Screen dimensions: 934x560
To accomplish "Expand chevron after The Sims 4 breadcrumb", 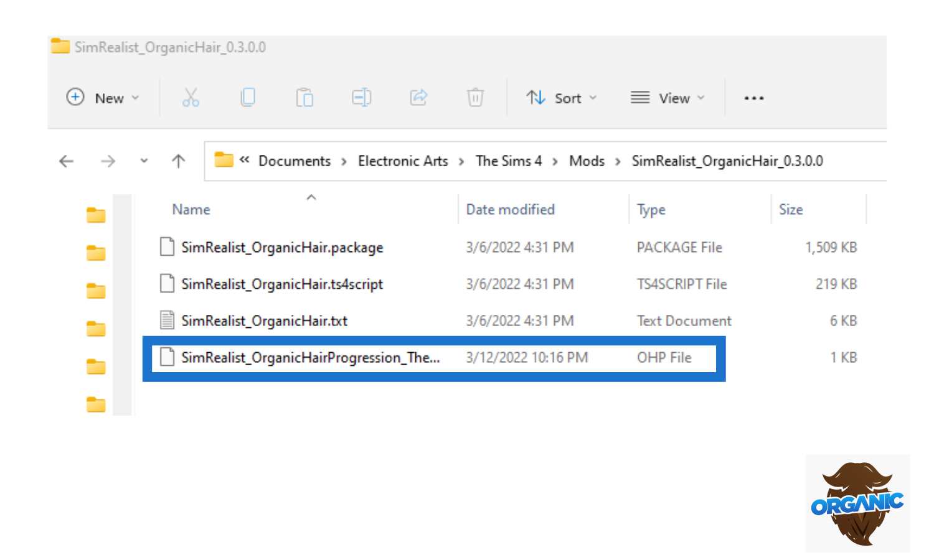I will point(555,162).
